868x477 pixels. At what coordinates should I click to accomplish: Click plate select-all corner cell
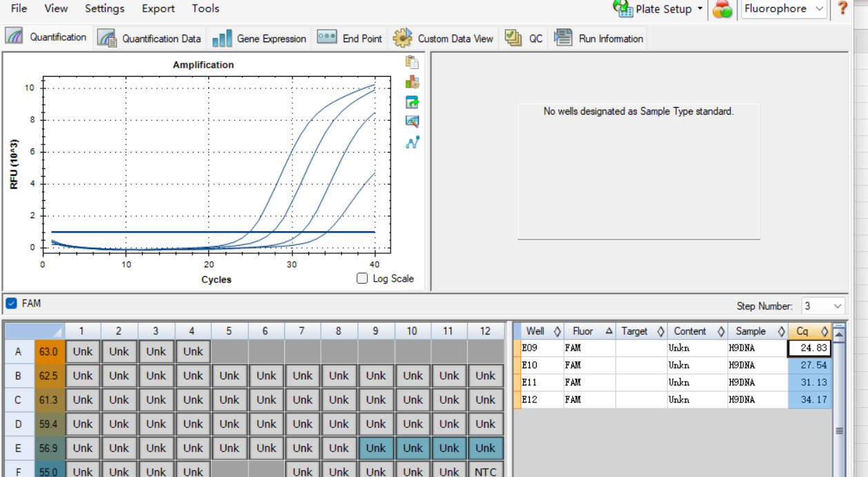click(x=34, y=331)
